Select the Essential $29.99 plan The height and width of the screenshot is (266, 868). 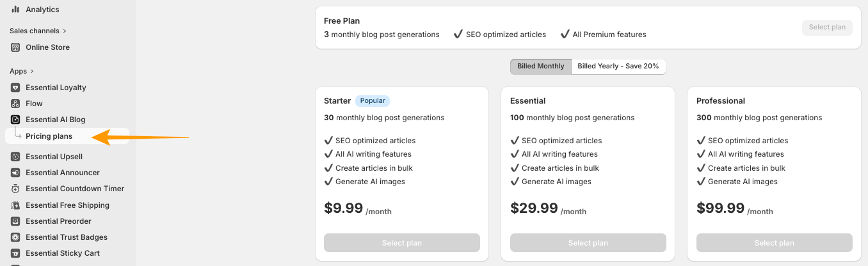click(x=588, y=243)
